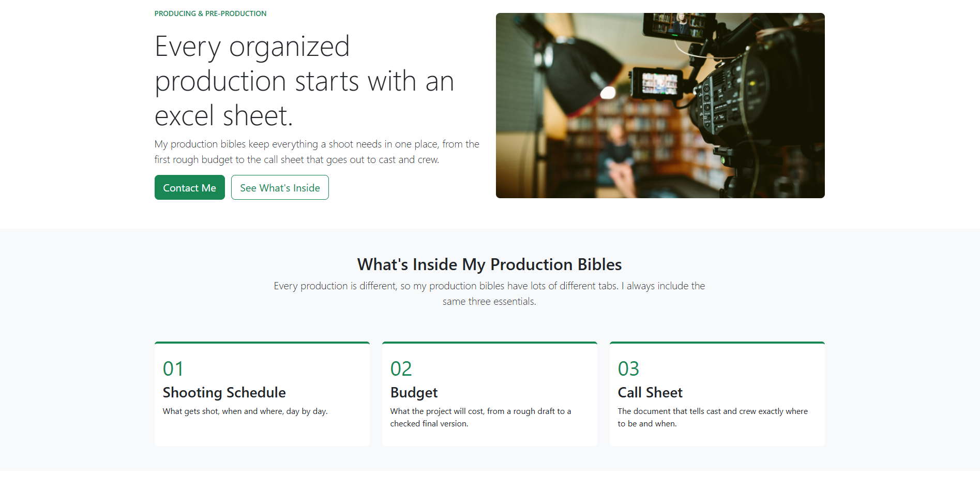Open the See What's Inside link
Image resolution: width=980 pixels, height=488 pixels.
[280, 187]
